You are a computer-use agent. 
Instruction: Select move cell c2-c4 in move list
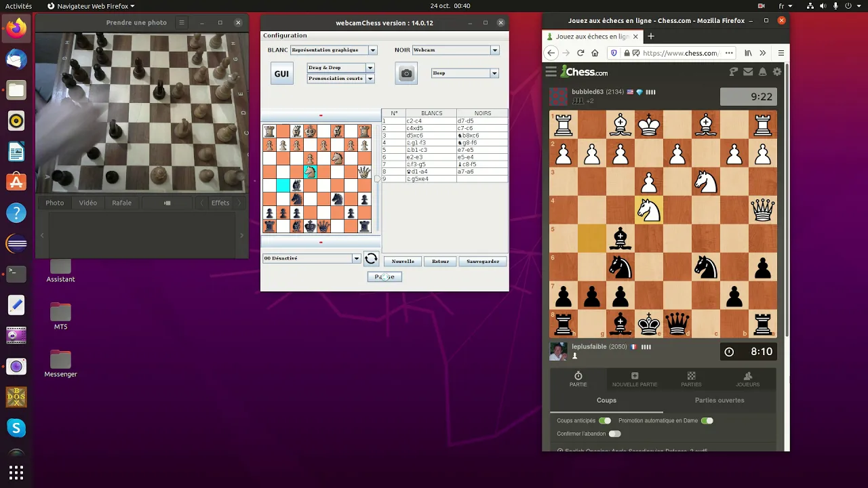(431, 121)
